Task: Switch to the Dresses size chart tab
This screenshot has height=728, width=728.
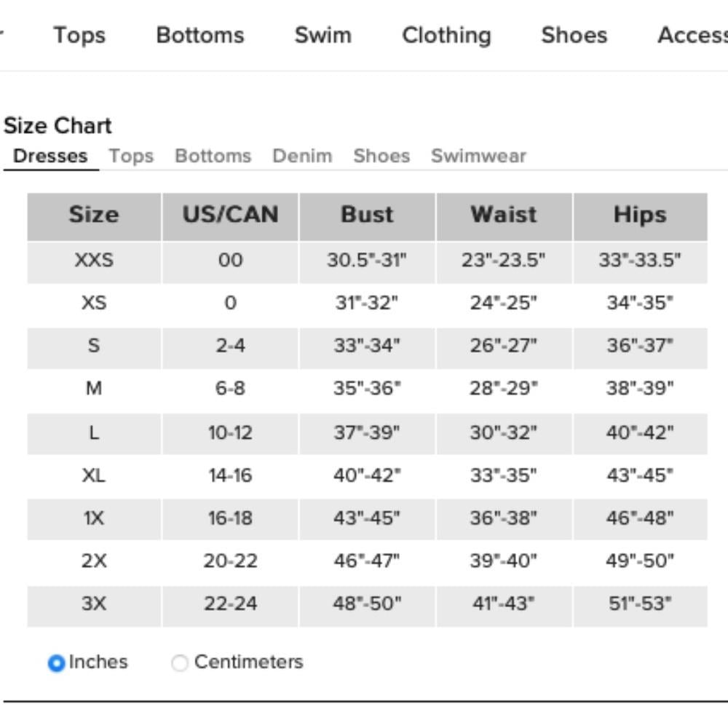Action: click(51, 156)
